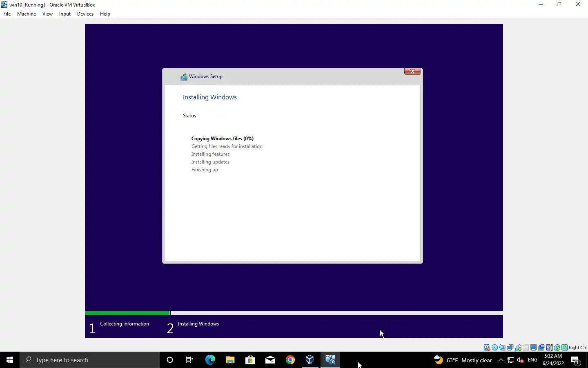Open Task View
The height and width of the screenshot is (368, 588).
pyautogui.click(x=189, y=360)
